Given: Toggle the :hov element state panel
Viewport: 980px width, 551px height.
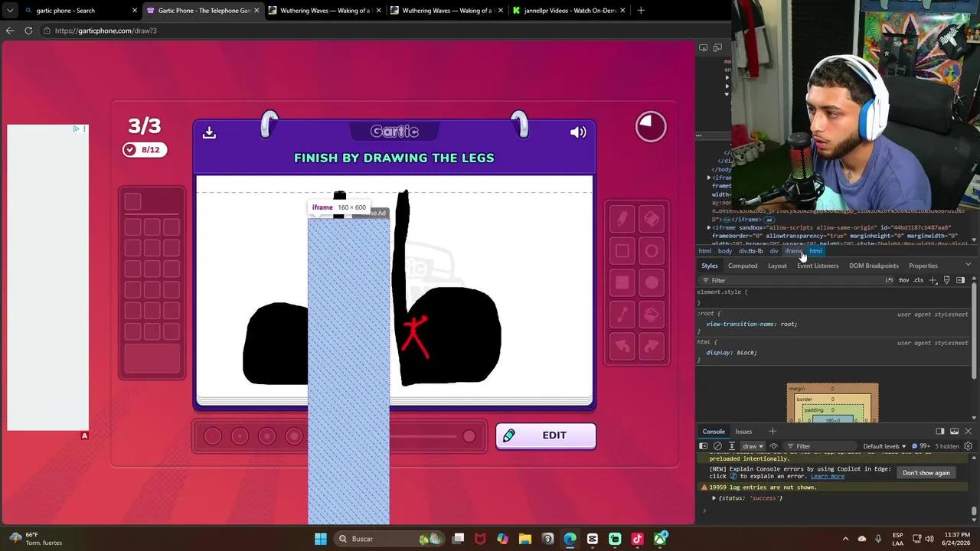Looking at the screenshot, I should point(903,280).
